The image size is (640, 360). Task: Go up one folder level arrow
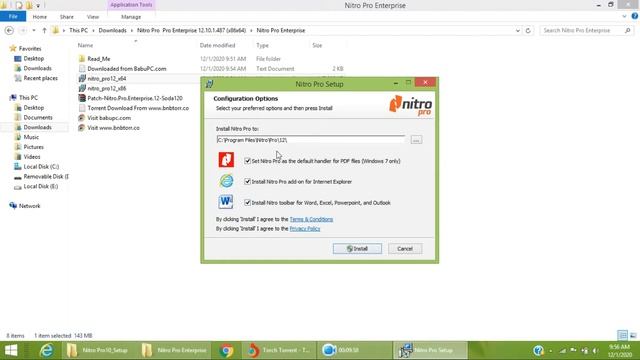(44, 31)
